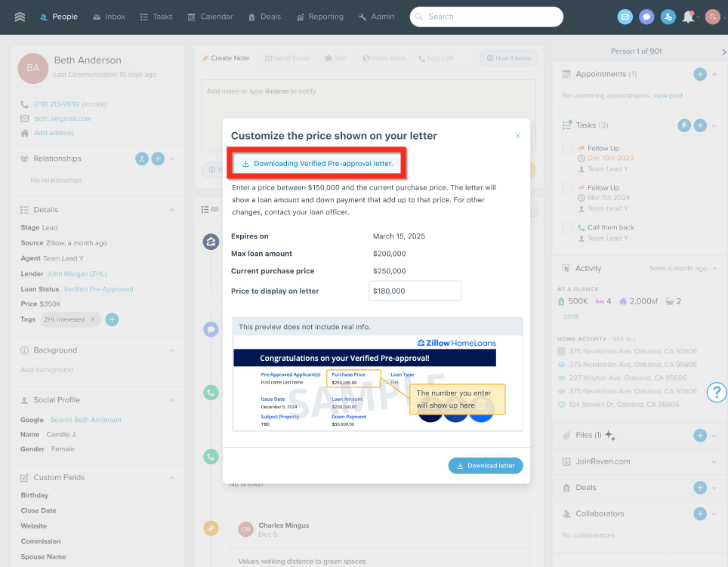Check the first Follow Up task

(x=568, y=149)
